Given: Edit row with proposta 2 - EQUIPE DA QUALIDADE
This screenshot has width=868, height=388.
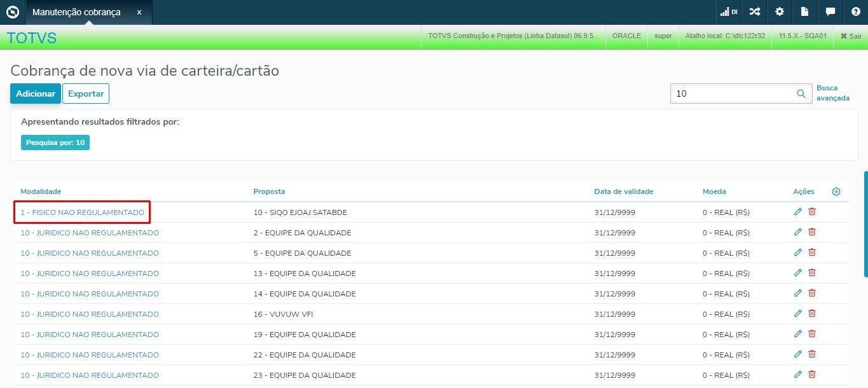Looking at the screenshot, I should tap(798, 232).
